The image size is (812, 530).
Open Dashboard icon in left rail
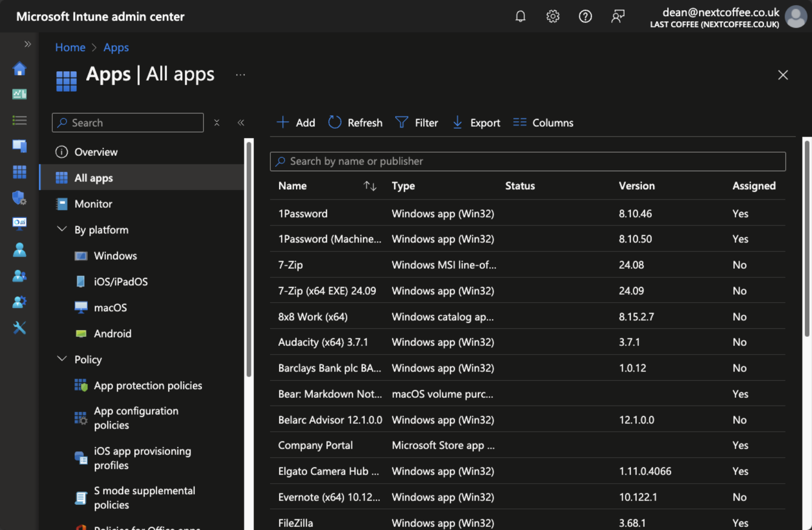pyautogui.click(x=19, y=94)
